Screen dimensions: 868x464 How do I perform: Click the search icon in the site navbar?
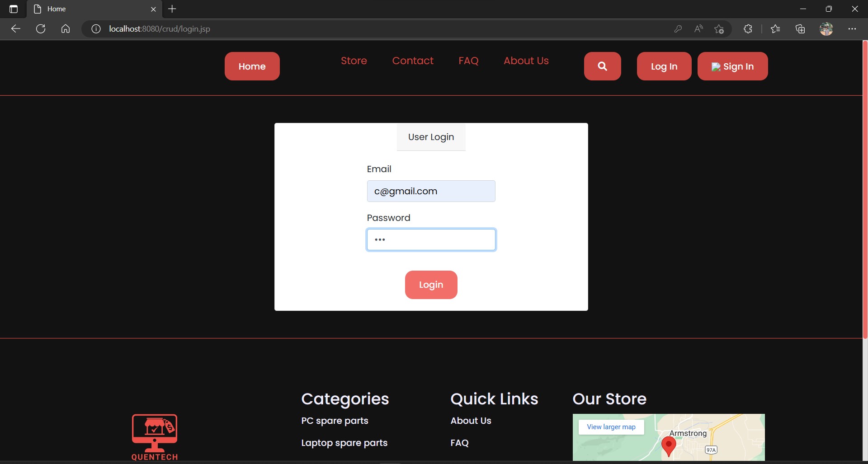coord(602,66)
